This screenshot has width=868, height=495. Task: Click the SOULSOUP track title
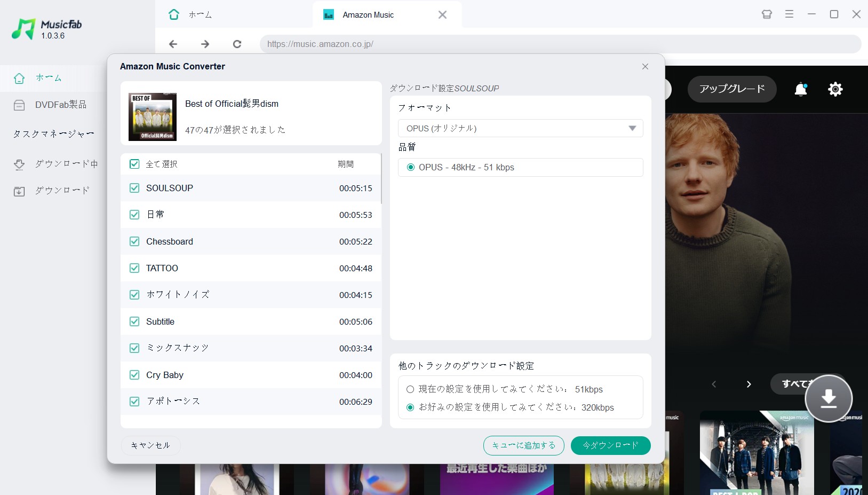point(170,188)
